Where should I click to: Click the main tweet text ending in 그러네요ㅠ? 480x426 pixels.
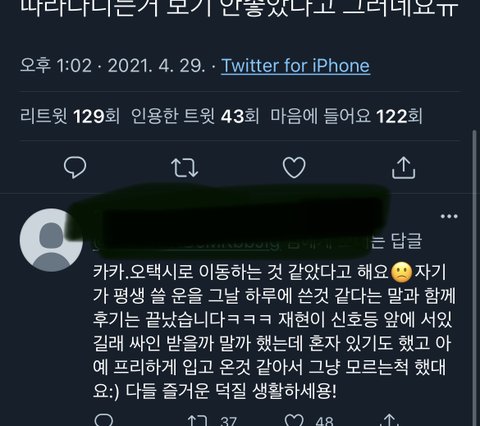(239, 8)
